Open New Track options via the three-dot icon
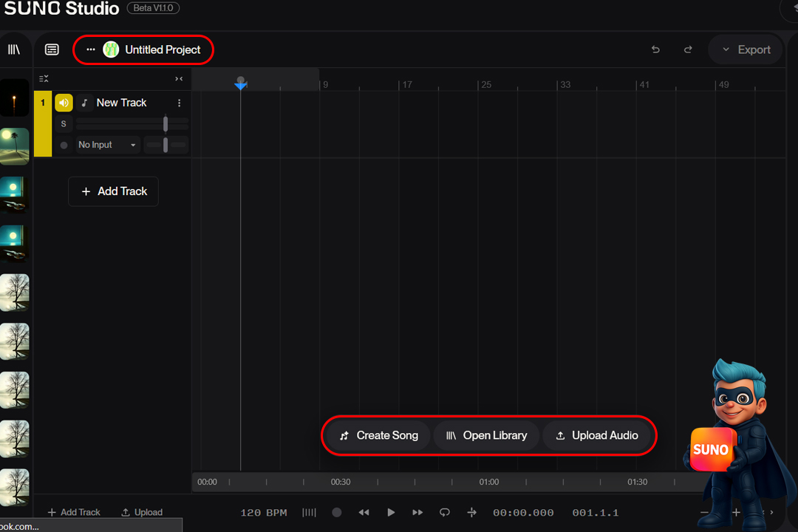798x532 pixels. (180, 103)
